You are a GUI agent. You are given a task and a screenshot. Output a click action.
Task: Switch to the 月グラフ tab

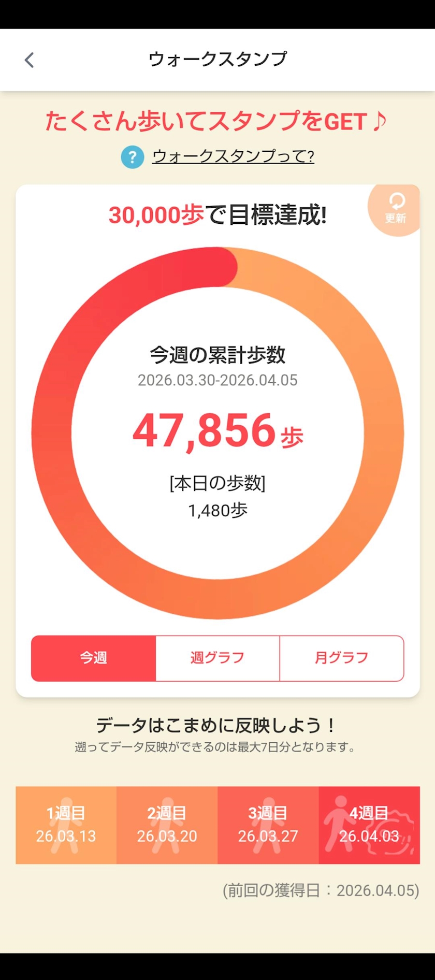[x=342, y=658]
